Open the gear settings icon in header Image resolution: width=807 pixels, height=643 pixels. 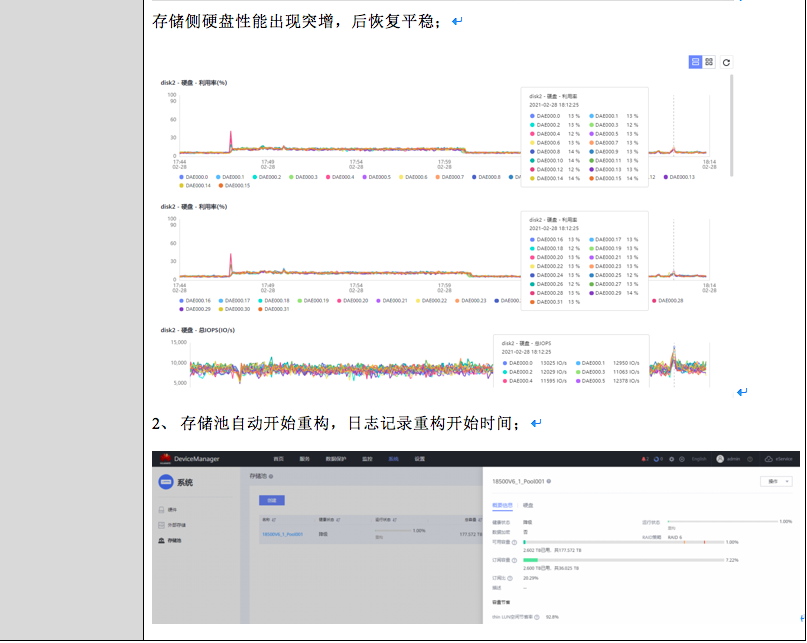[671, 459]
